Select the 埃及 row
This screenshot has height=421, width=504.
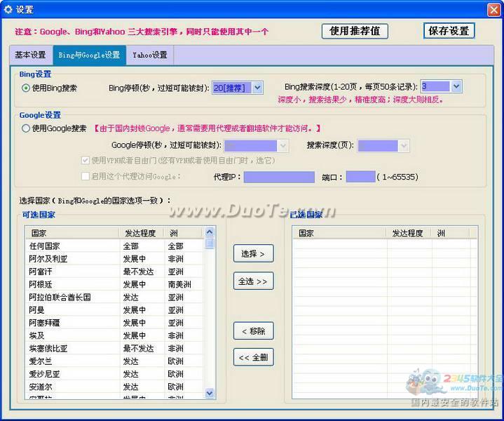point(115,335)
